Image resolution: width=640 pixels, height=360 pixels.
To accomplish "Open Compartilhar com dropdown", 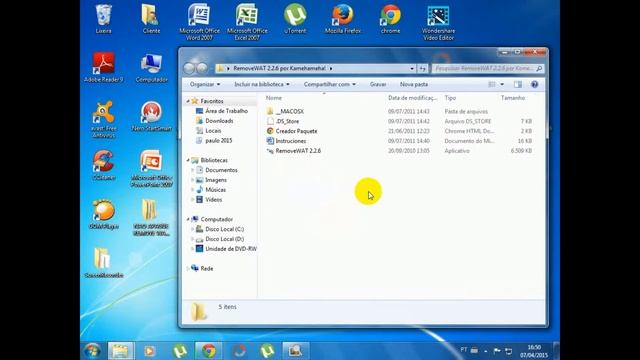I will tap(329, 84).
